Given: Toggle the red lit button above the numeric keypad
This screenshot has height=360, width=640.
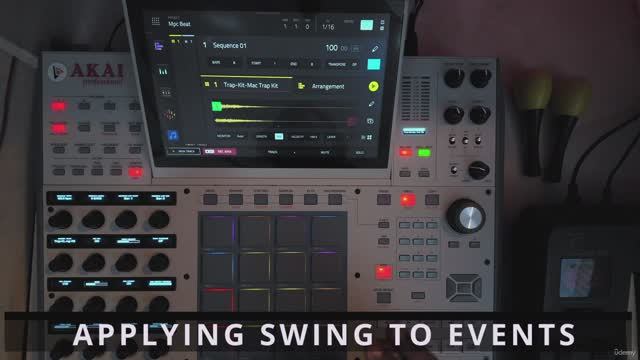Looking at the screenshot, I should click(408, 200).
